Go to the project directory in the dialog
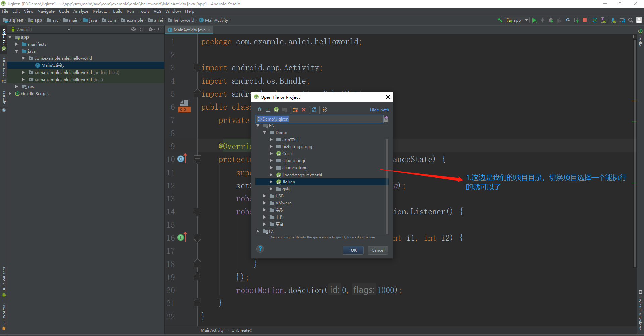Image resolution: width=644 pixels, height=336 pixels. [276, 110]
